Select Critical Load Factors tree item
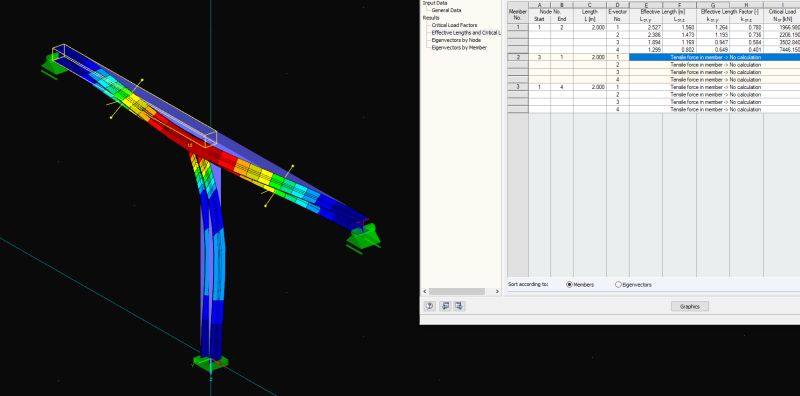800x396 pixels. (x=454, y=25)
